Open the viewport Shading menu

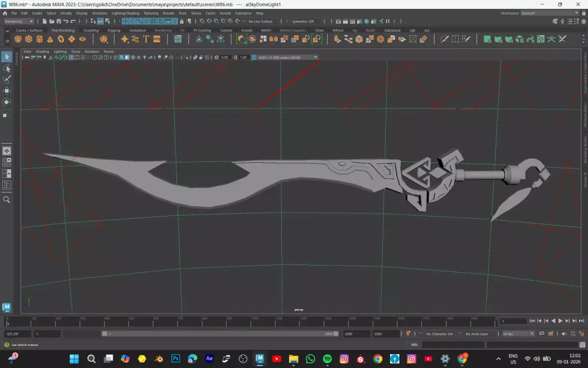click(42, 52)
